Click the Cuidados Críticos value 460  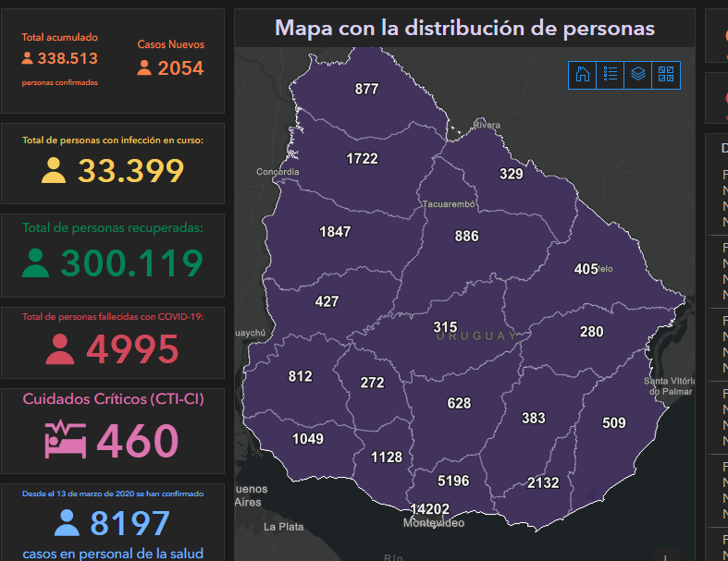point(138,440)
